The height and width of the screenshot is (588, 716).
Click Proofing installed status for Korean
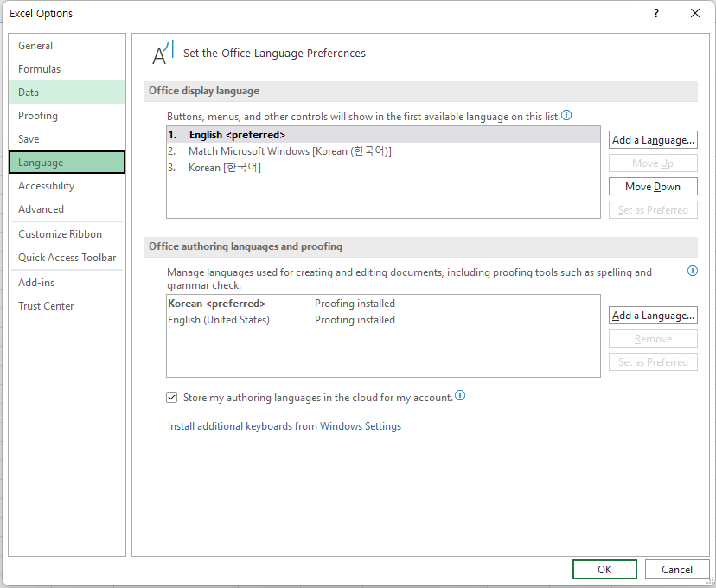pyautogui.click(x=355, y=304)
